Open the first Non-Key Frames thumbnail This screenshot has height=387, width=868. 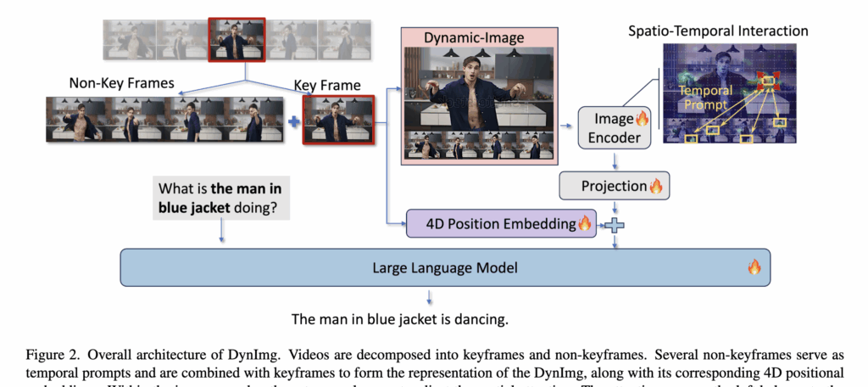coord(72,120)
